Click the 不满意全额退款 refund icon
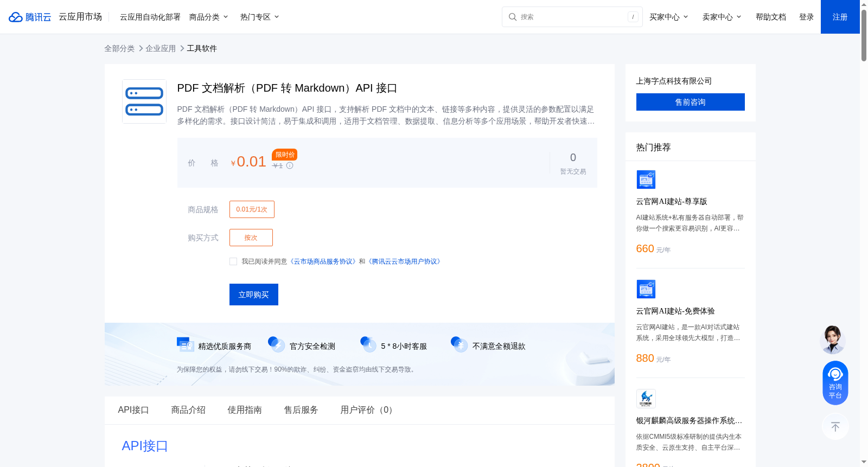The image size is (868, 467). [x=459, y=344]
